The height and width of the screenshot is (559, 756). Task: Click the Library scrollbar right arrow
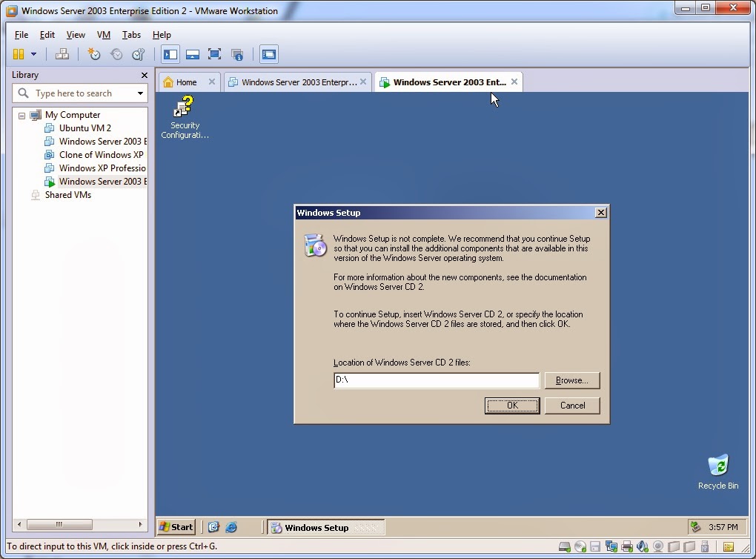pyautogui.click(x=140, y=524)
